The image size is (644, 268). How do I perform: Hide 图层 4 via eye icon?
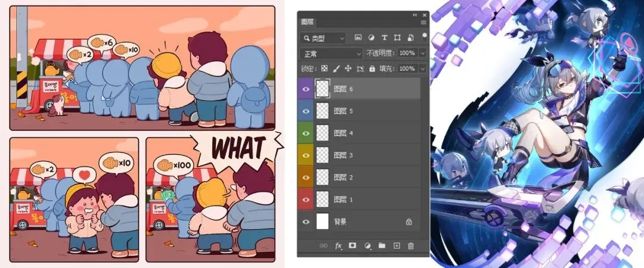point(306,133)
